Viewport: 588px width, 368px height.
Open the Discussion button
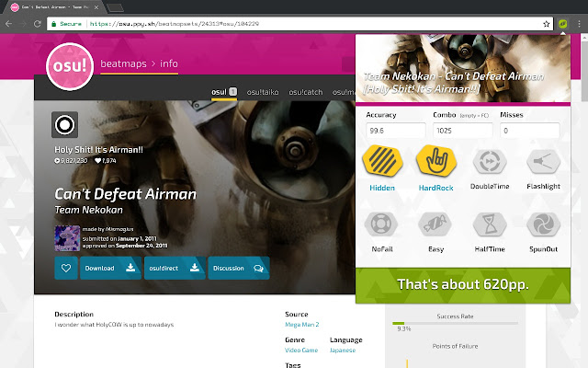click(239, 268)
